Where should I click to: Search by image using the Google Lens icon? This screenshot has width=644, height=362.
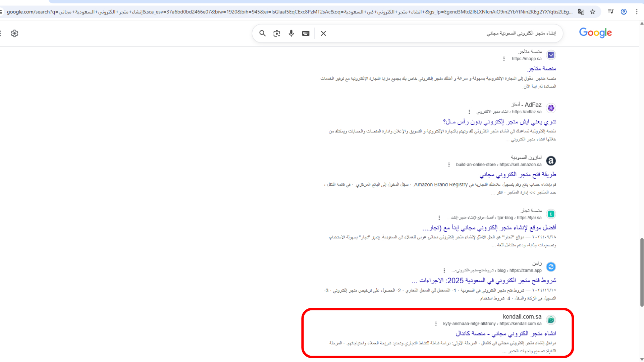[x=276, y=33]
